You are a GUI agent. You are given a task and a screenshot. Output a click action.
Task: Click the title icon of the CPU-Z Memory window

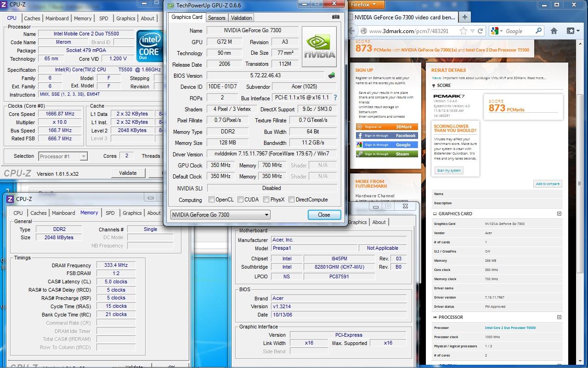point(10,199)
